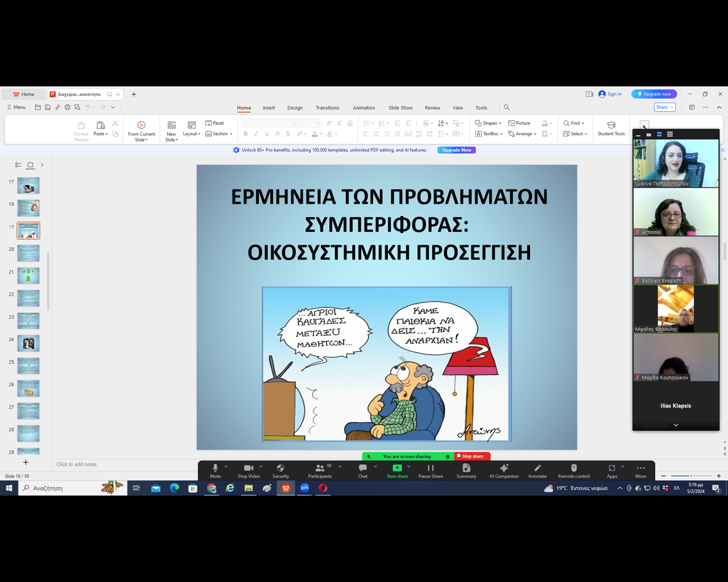Open the Slide Show tab
The height and width of the screenshot is (582, 728).
(400, 108)
